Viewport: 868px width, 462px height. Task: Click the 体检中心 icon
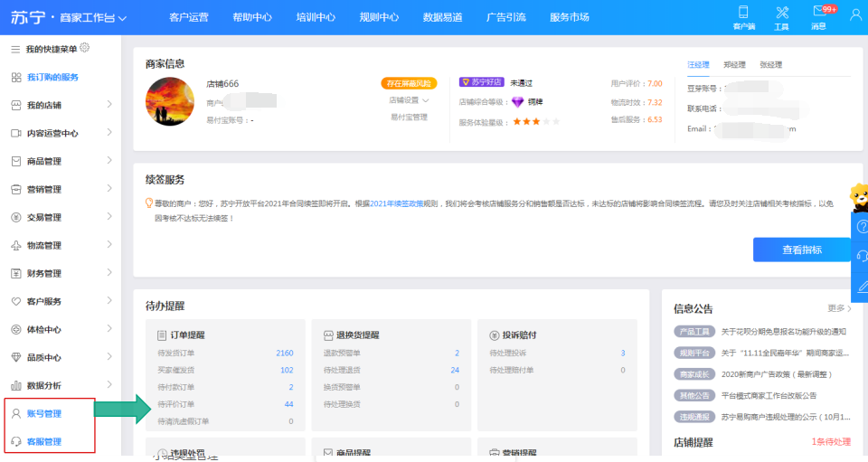[x=16, y=330]
